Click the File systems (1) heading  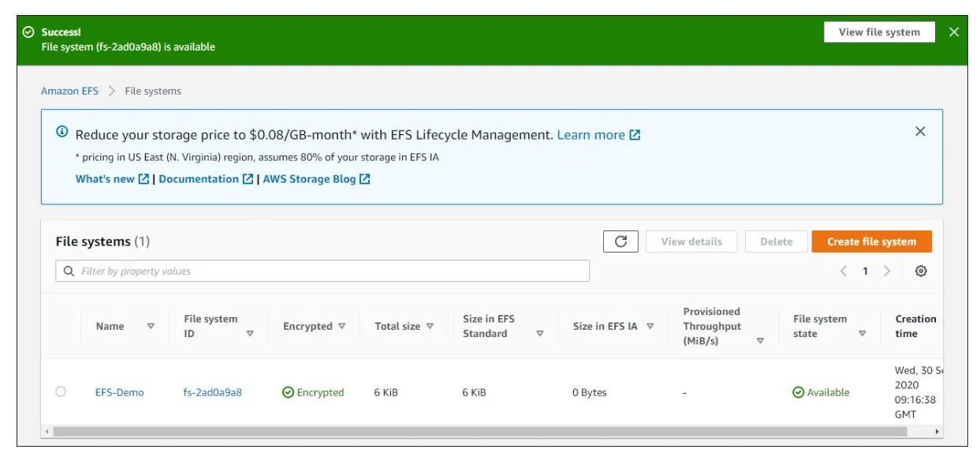pyautogui.click(x=102, y=241)
